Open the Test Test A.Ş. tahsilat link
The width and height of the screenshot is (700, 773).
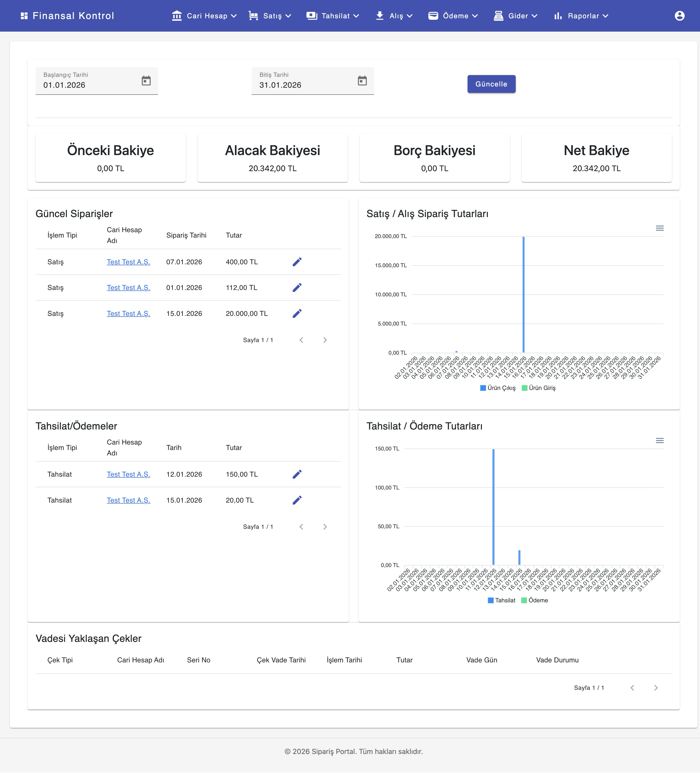click(x=128, y=474)
